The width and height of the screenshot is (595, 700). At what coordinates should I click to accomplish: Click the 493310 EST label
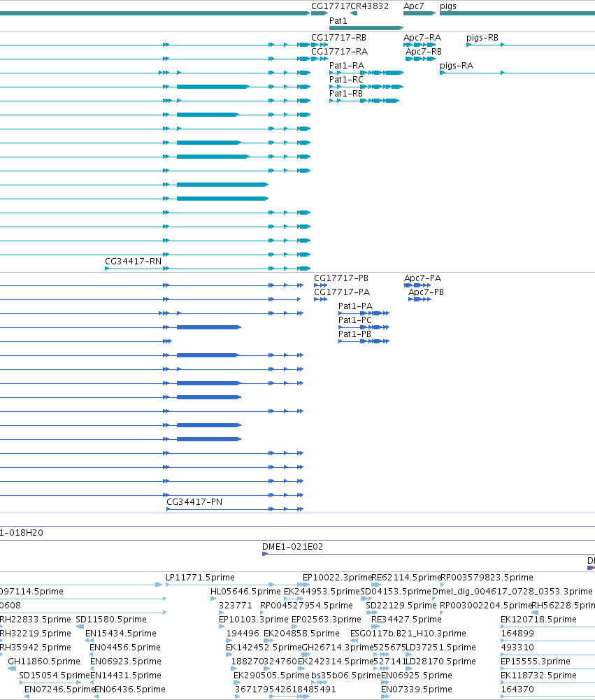pyautogui.click(x=517, y=648)
